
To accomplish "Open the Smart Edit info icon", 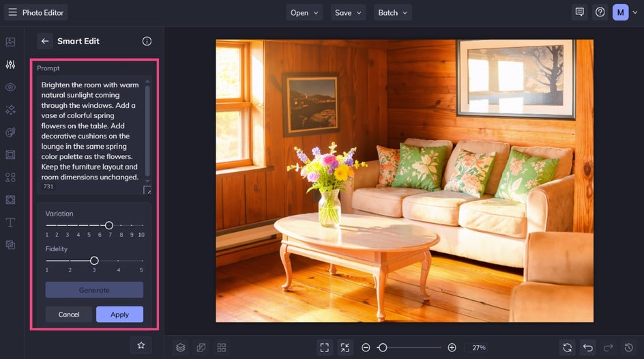I will pyautogui.click(x=147, y=41).
